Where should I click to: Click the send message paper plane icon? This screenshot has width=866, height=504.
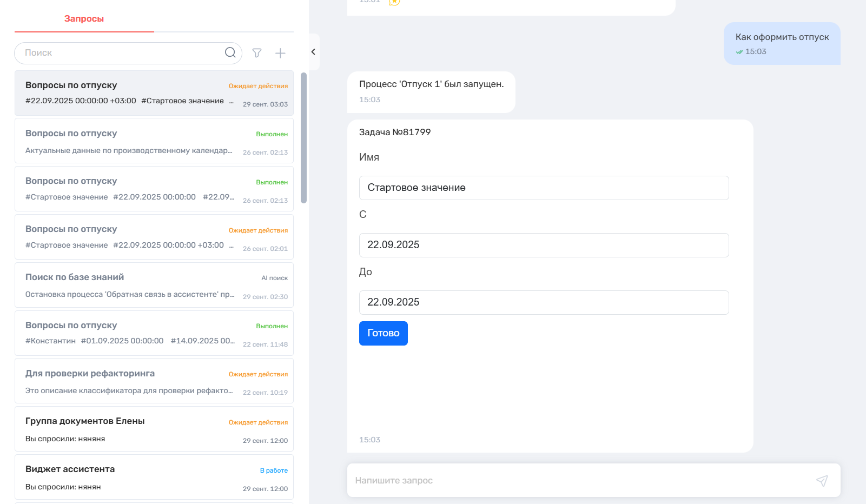(822, 480)
